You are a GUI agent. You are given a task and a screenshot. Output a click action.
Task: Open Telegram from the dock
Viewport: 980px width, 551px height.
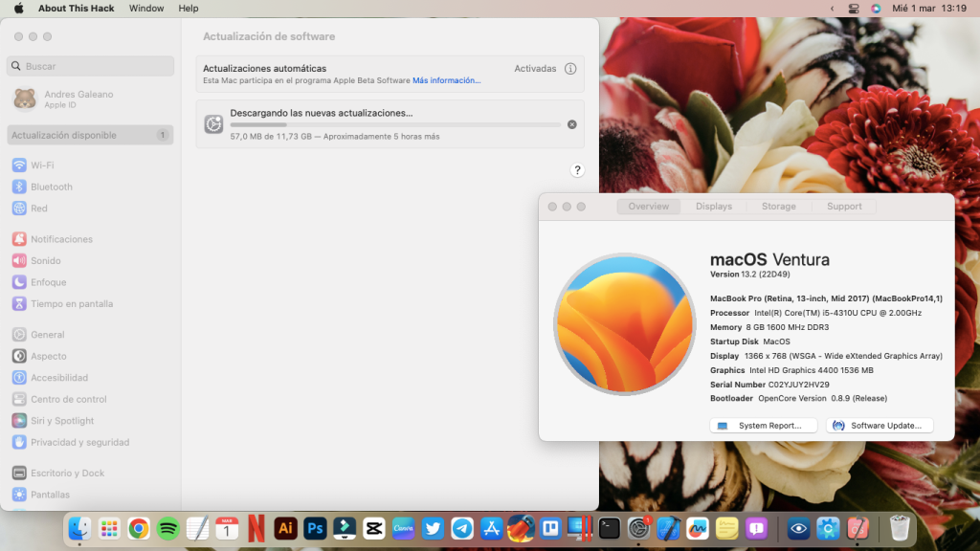(x=462, y=528)
